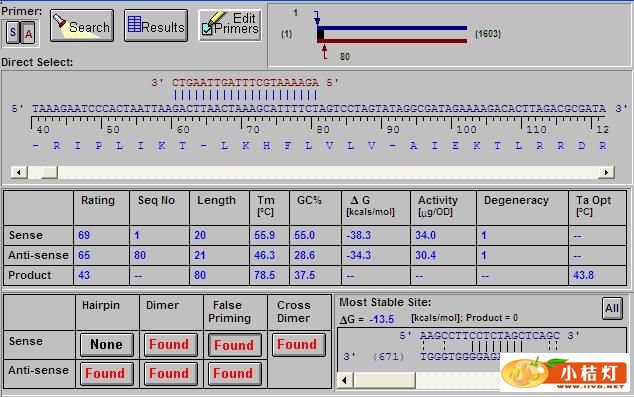This screenshot has width=634, height=397.
Task: Open Anti-sense Dimer Found result
Action: 171,374
